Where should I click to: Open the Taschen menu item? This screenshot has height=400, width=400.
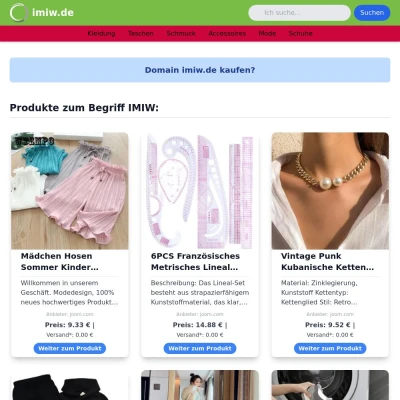tap(141, 33)
